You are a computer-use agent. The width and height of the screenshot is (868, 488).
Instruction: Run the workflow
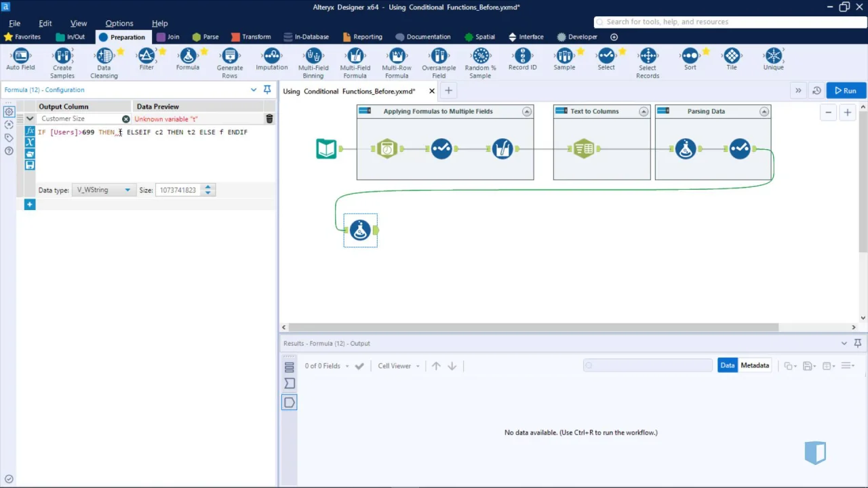click(x=846, y=90)
